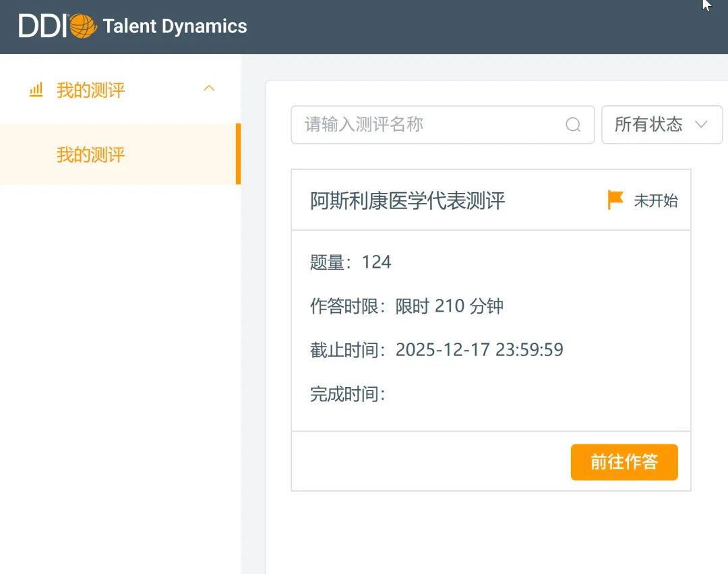Click the 题量: 124 text
The height and width of the screenshot is (574, 728).
[351, 262]
